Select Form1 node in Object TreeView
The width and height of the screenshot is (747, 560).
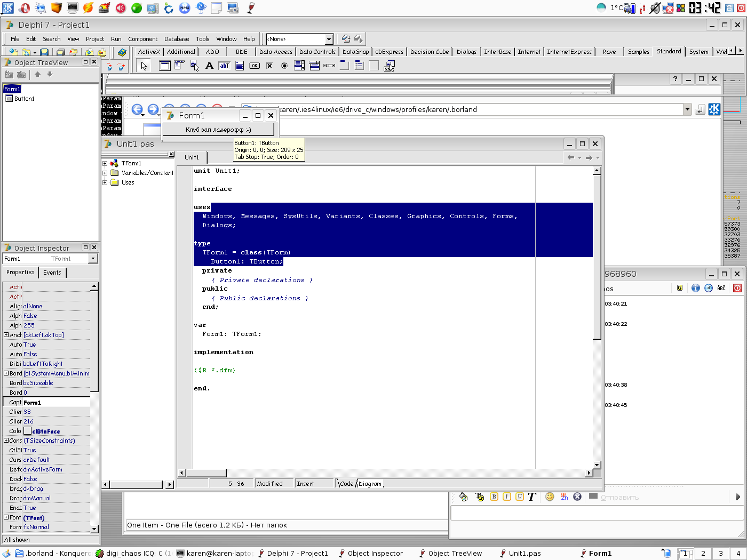pos(12,89)
